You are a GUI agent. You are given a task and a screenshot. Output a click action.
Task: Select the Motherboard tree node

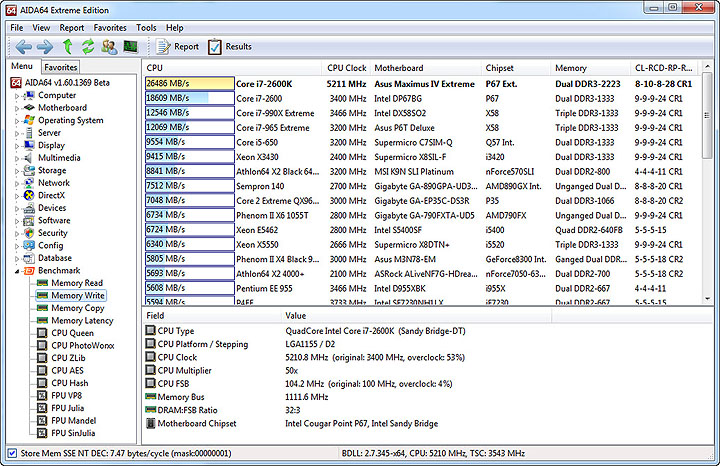coord(62,107)
